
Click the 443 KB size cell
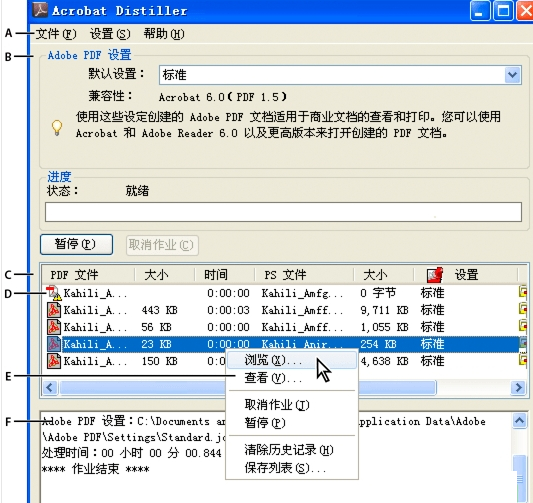point(159,310)
